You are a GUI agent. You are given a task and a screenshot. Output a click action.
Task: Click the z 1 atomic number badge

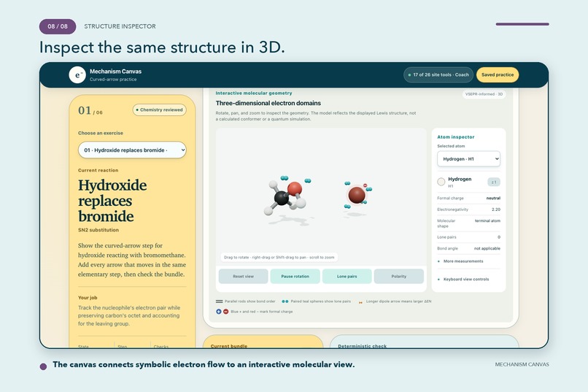(493, 182)
